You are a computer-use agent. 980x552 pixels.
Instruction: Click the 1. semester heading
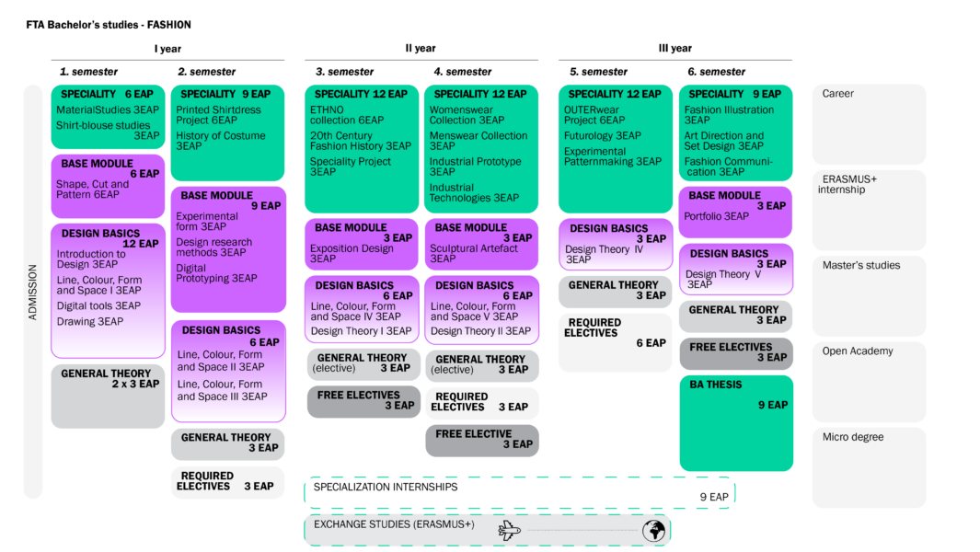88,72
